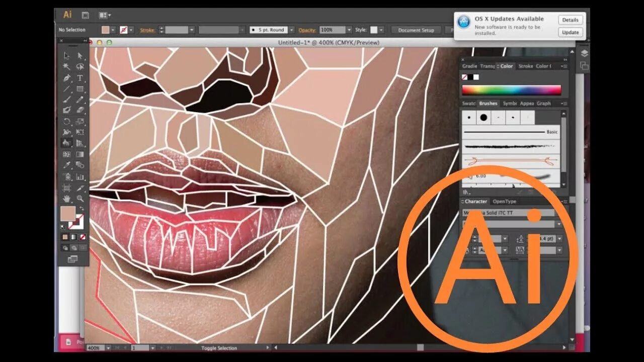This screenshot has height=362, width=644.
Task: Select the Shape Builder tool
Action: (x=67, y=143)
